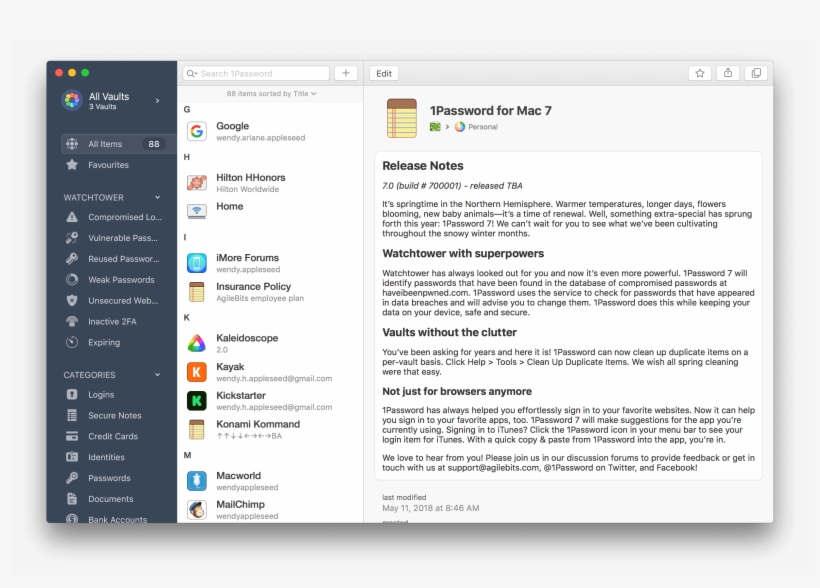Open search options magnifier dropdown
The height and width of the screenshot is (588, 820).
[192, 74]
